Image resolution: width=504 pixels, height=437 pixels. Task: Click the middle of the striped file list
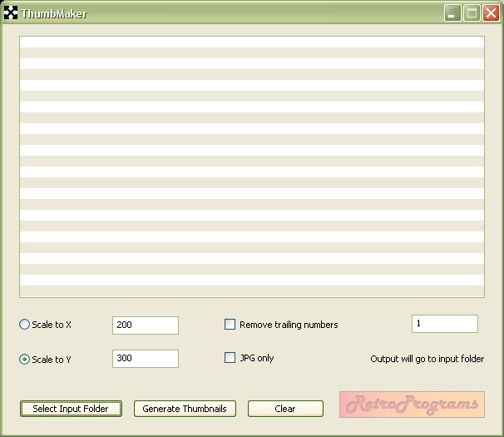coord(251,166)
